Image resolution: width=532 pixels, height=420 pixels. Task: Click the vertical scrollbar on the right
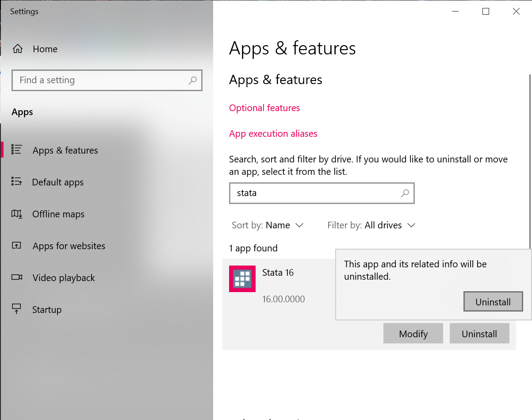coord(530,162)
